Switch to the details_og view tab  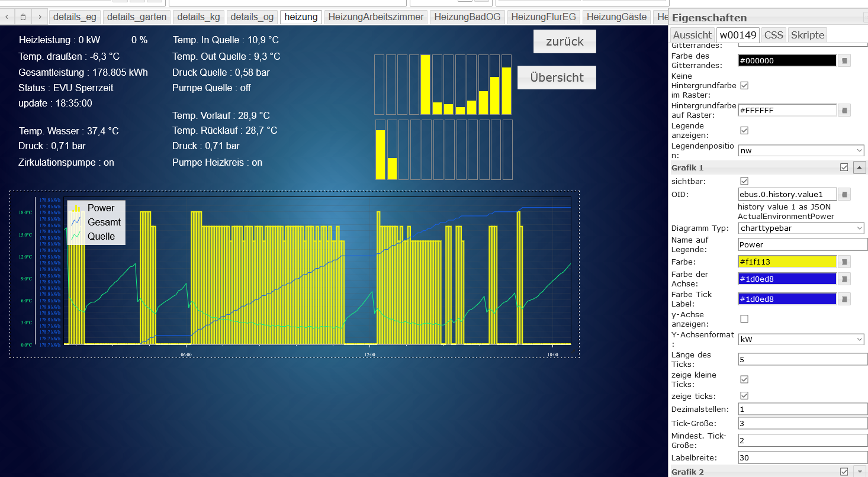coord(252,17)
